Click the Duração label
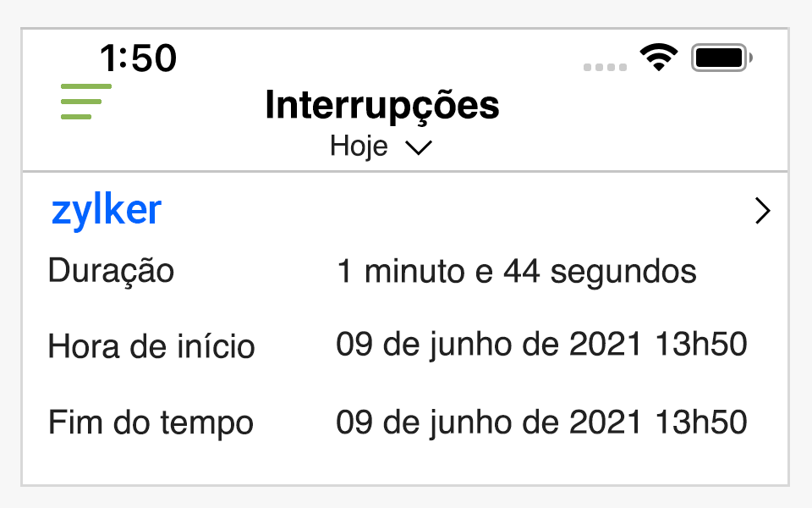The image size is (812, 508). click(111, 272)
